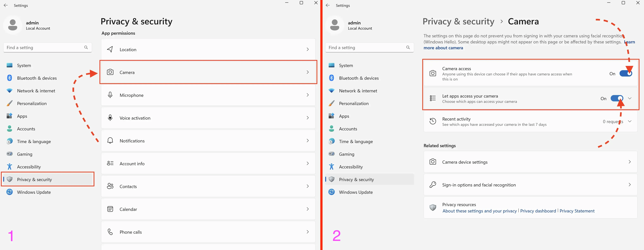Click the Notifications bell icon
644x250 pixels.
tap(110, 141)
